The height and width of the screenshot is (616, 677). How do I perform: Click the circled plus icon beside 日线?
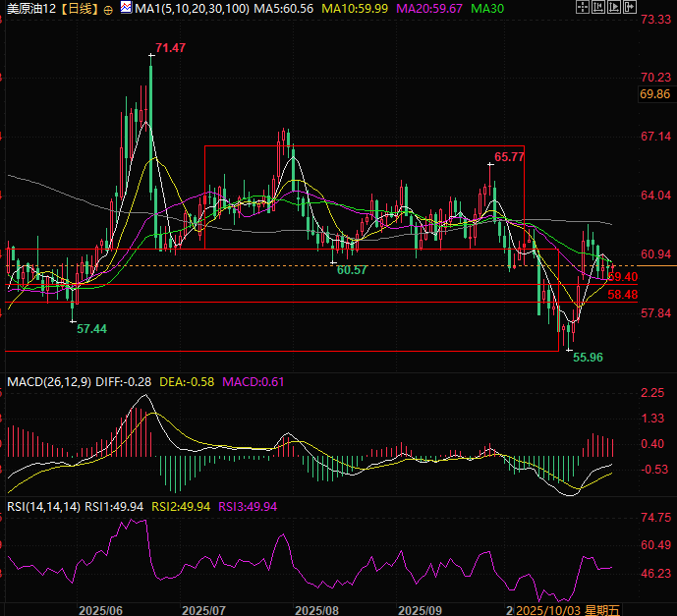click(x=108, y=9)
